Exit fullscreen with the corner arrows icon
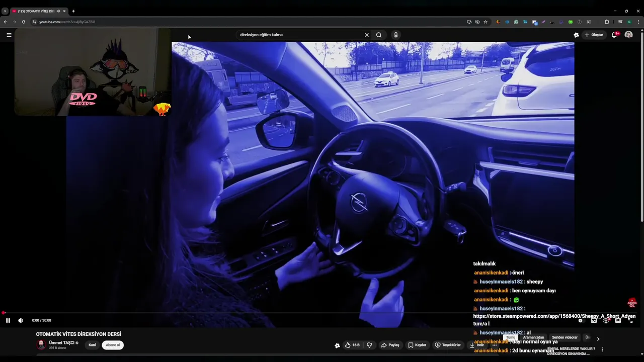Screen dimensions: 644x362 pos(630,320)
